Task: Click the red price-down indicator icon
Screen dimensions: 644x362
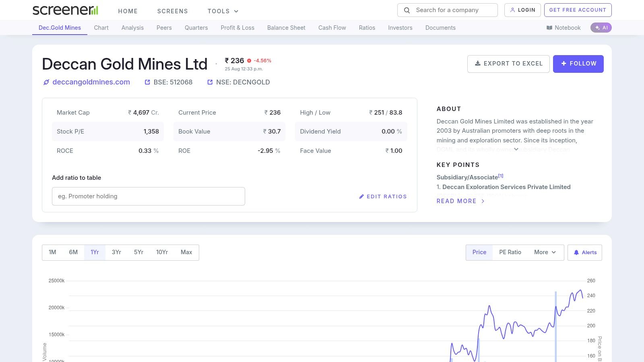Action: coord(249,61)
